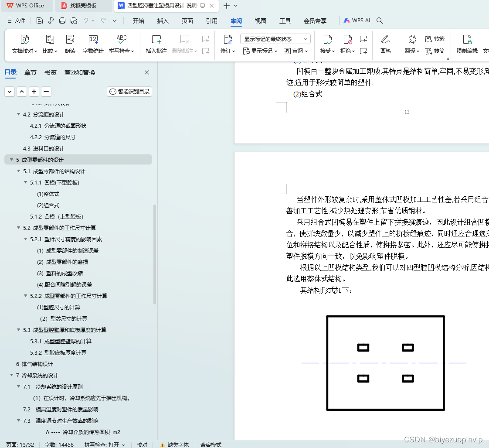Click 转繁 convert to traditional Chinese

[435, 39]
